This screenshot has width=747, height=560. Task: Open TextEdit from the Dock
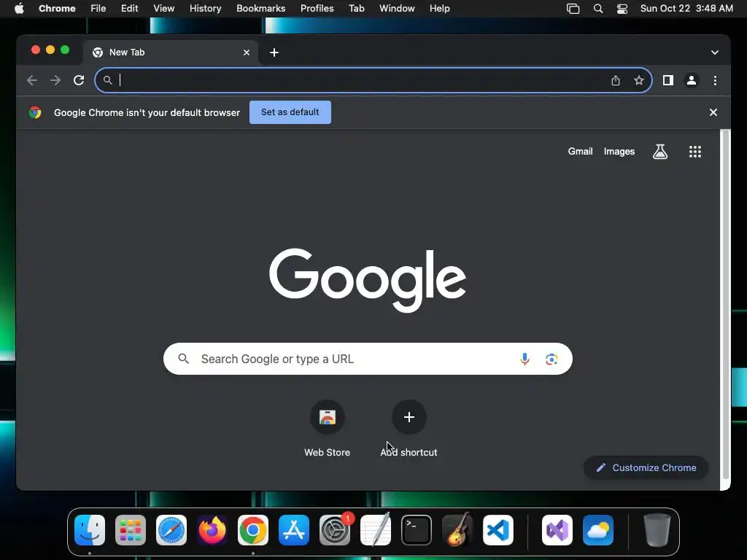click(x=376, y=530)
